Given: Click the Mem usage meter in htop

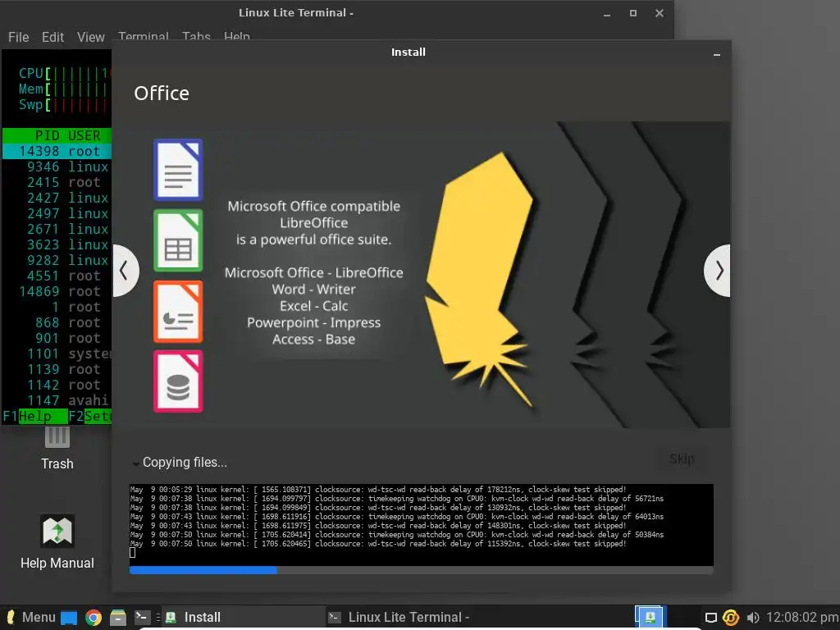Looking at the screenshot, I should pos(64,89).
